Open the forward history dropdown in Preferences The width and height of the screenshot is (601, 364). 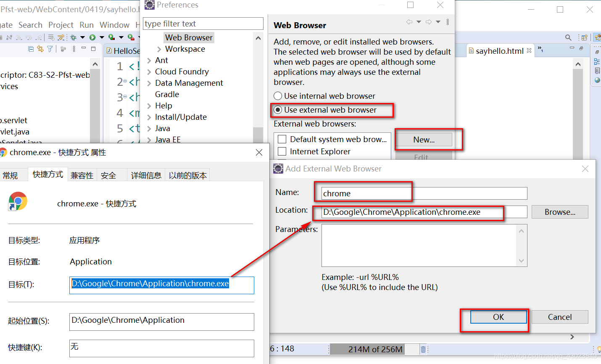[x=438, y=22]
